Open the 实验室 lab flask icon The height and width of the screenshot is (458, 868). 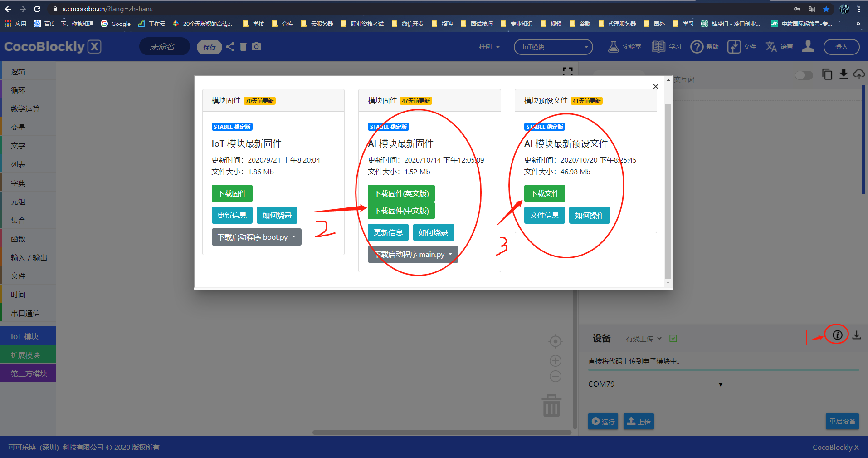(613, 47)
